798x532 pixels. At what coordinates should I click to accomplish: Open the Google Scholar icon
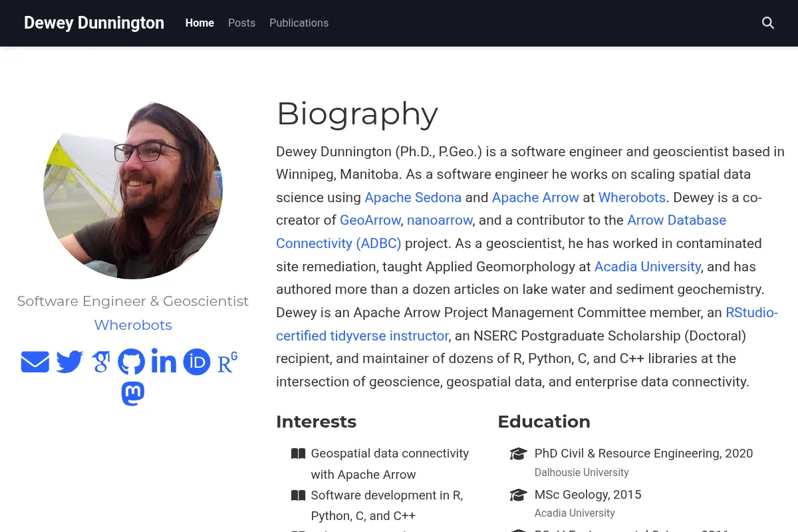coord(101,362)
